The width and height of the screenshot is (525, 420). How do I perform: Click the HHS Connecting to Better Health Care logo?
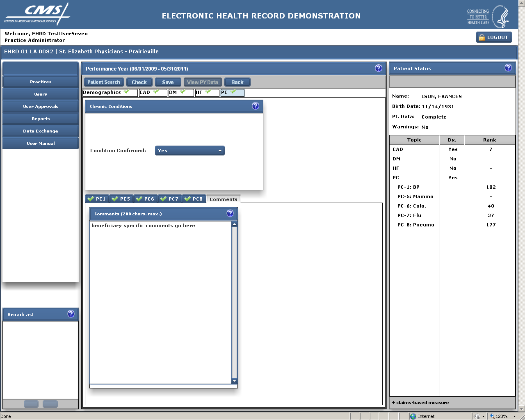coord(488,16)
